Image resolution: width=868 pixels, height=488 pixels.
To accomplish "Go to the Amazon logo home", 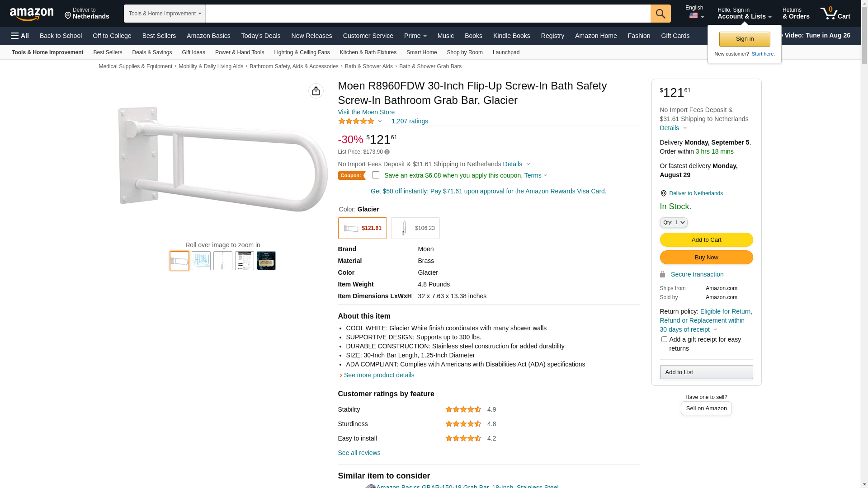I will pos(32,14).
